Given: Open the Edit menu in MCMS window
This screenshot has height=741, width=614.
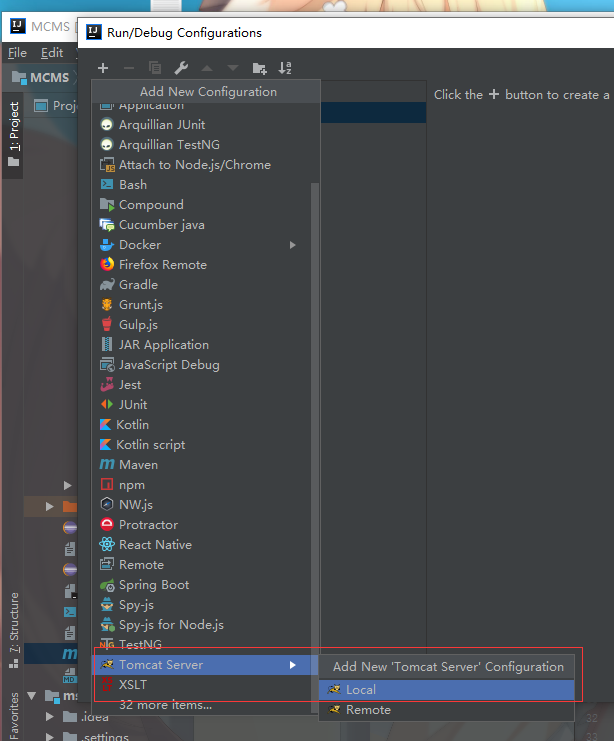Looking at the screenshot, I should pyautogui.click(x=52, y=53).
